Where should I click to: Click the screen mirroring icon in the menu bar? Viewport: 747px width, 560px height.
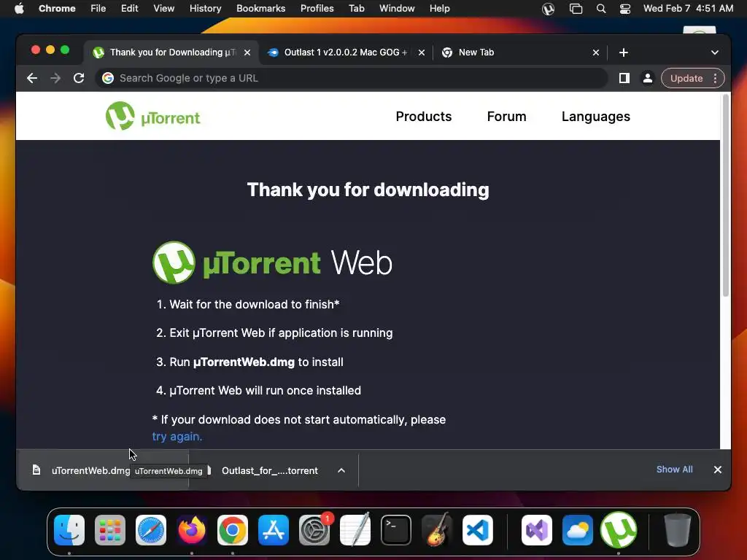click(x=576, y=9)
